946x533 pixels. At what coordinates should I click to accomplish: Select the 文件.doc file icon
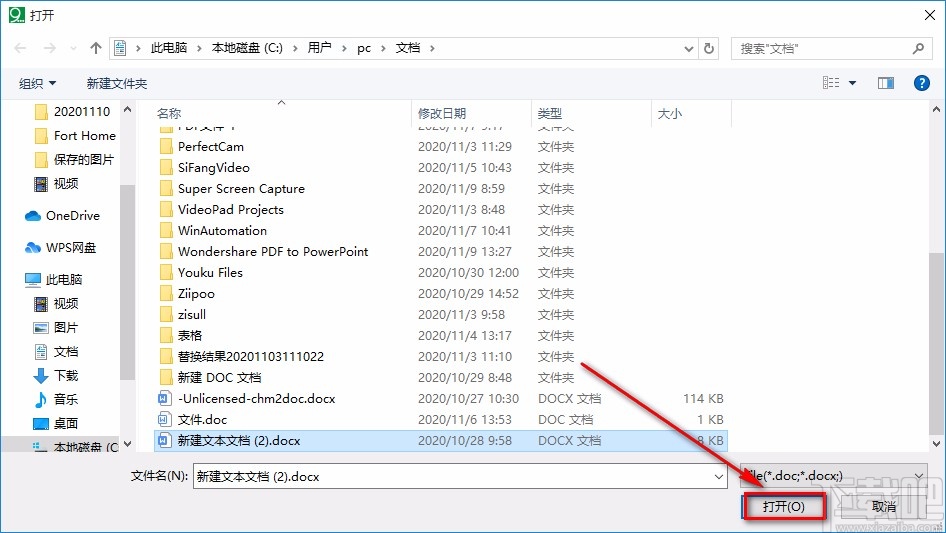(165, 420)
